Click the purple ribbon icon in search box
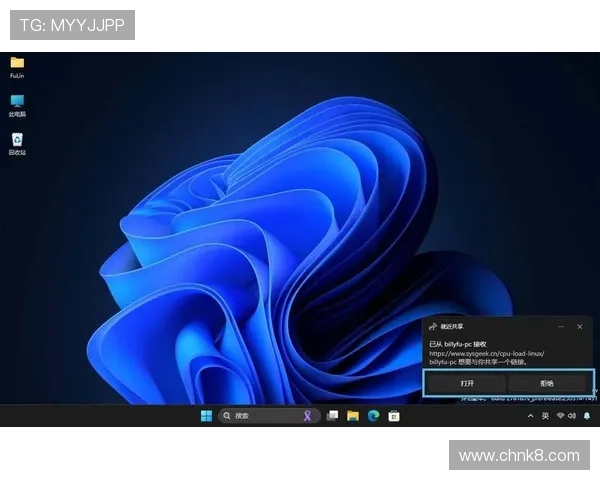This screenshot has width=600, height=480. [x=308, y=416]
